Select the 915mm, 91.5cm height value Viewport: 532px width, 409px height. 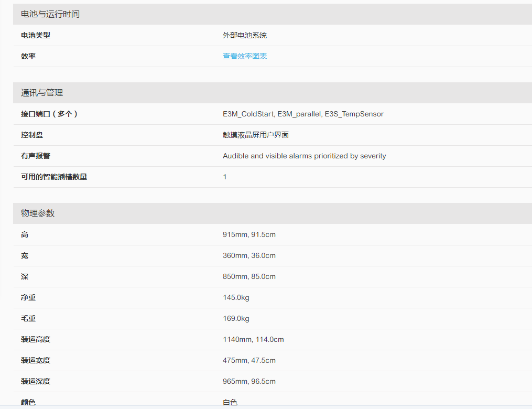249,234
